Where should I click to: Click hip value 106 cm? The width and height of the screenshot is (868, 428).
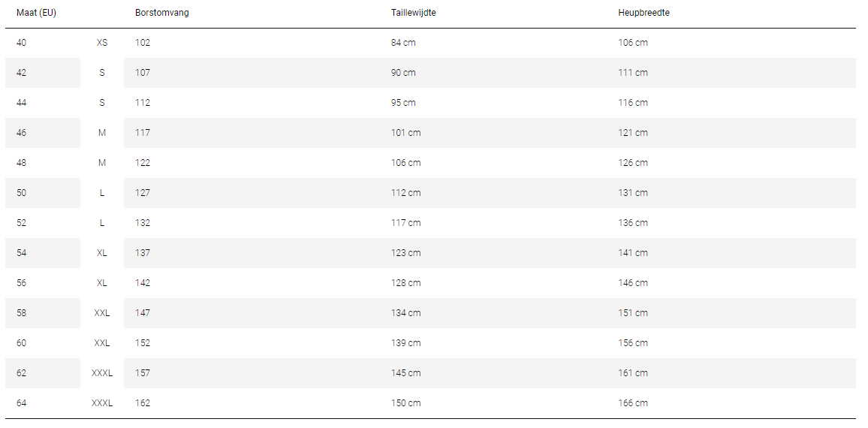(633, 43)
